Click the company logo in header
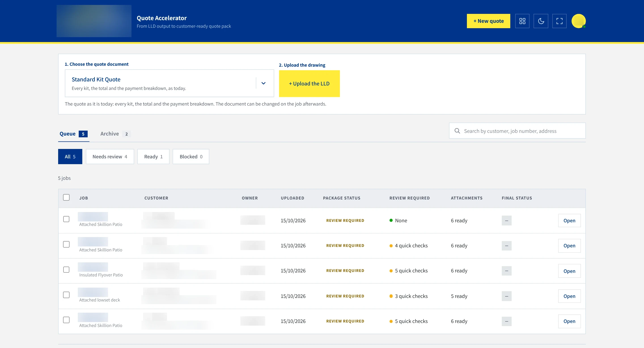The image size is (644, 348). pyautogui.click(x=94, y=21)
